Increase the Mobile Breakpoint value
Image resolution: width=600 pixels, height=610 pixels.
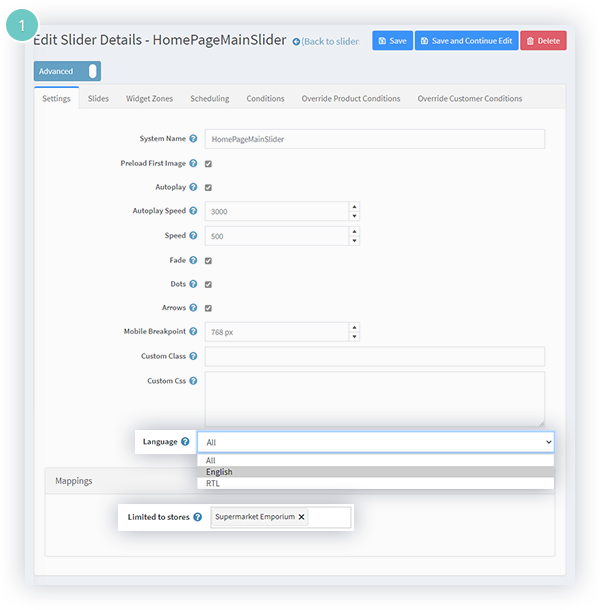[354, 327]
